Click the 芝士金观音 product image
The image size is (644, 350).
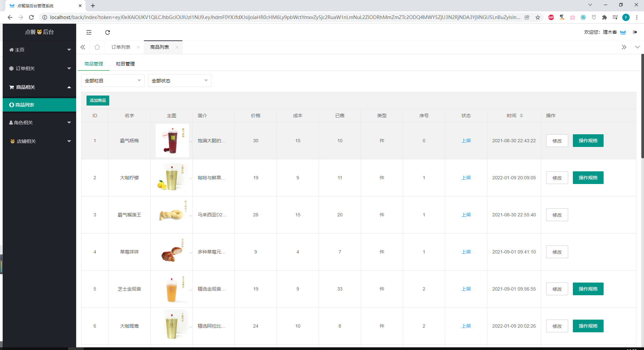pyautogui.click(x=172, y=289)
